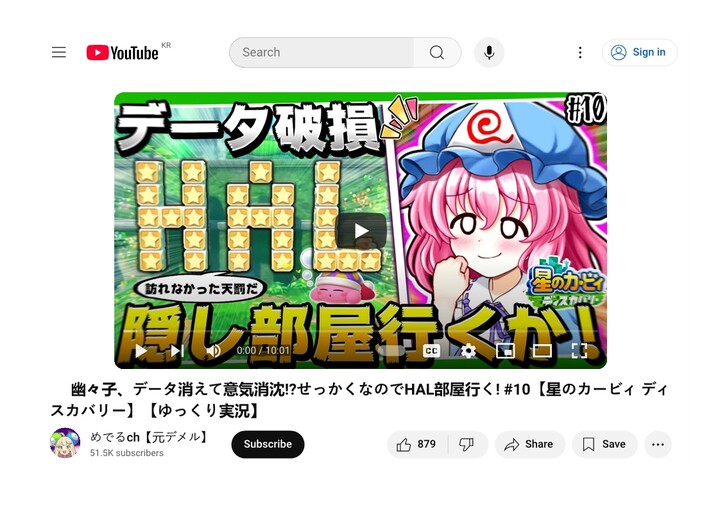
Task: Share this video
Action: tap(529, 444)
